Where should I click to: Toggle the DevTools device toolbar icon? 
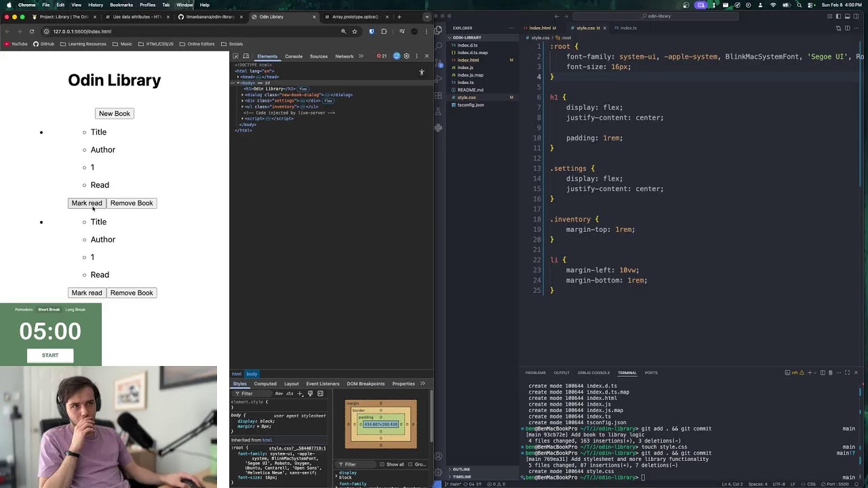[x=245, y=56]
